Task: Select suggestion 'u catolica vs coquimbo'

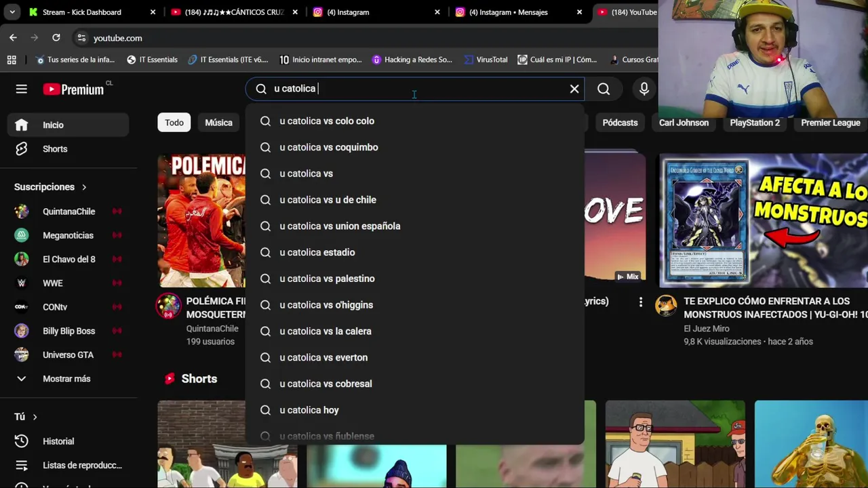Action: pos(414,147)
